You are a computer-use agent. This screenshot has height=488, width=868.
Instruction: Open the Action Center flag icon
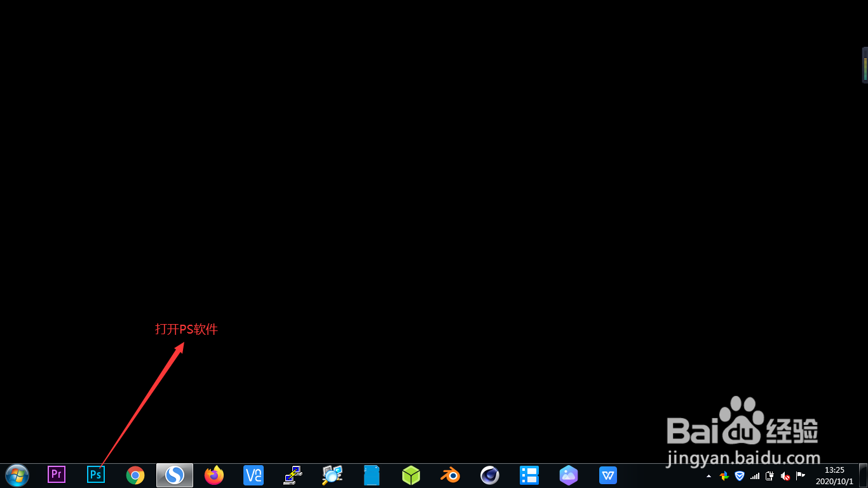[x=801, y=476]
